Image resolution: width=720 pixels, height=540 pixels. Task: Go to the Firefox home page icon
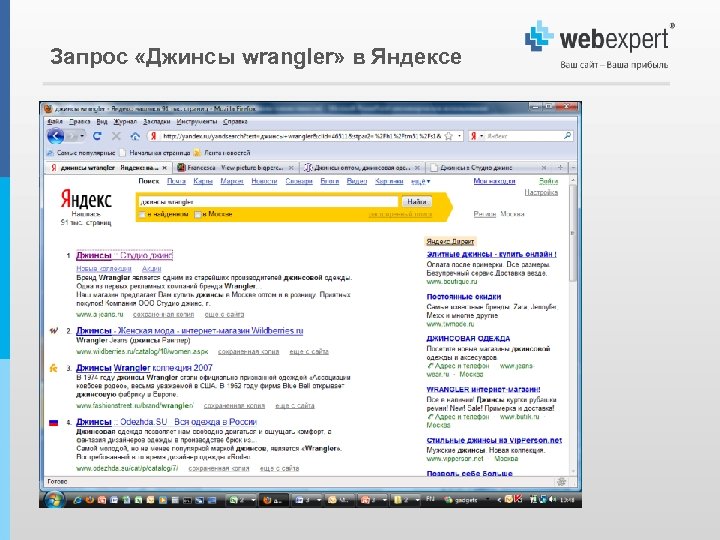135,136
